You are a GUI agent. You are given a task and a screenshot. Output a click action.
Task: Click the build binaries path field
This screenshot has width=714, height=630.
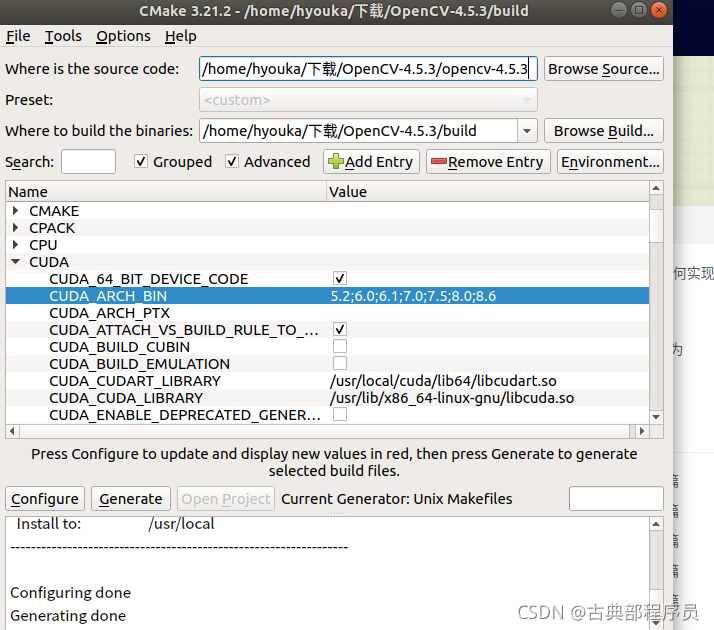[358, 131]
